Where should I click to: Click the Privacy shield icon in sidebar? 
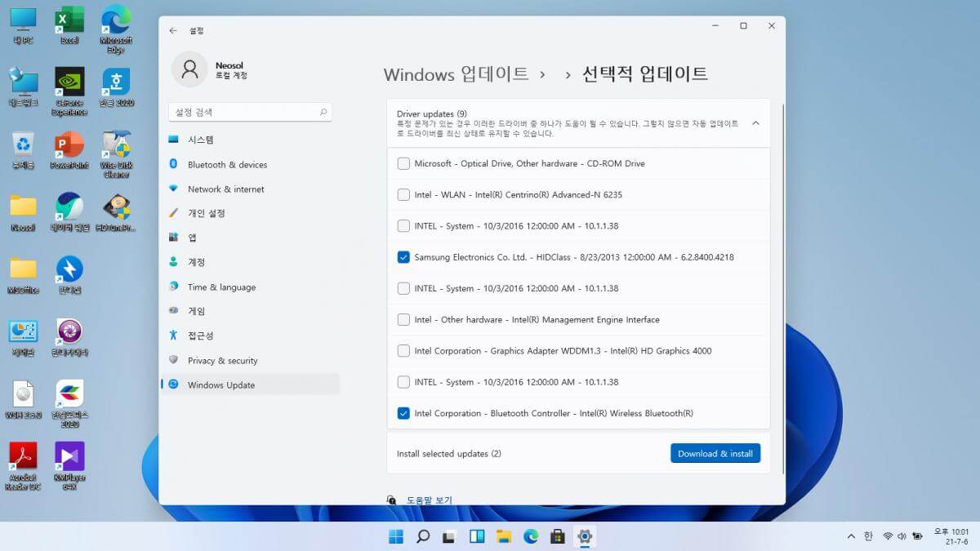point(173,360)
